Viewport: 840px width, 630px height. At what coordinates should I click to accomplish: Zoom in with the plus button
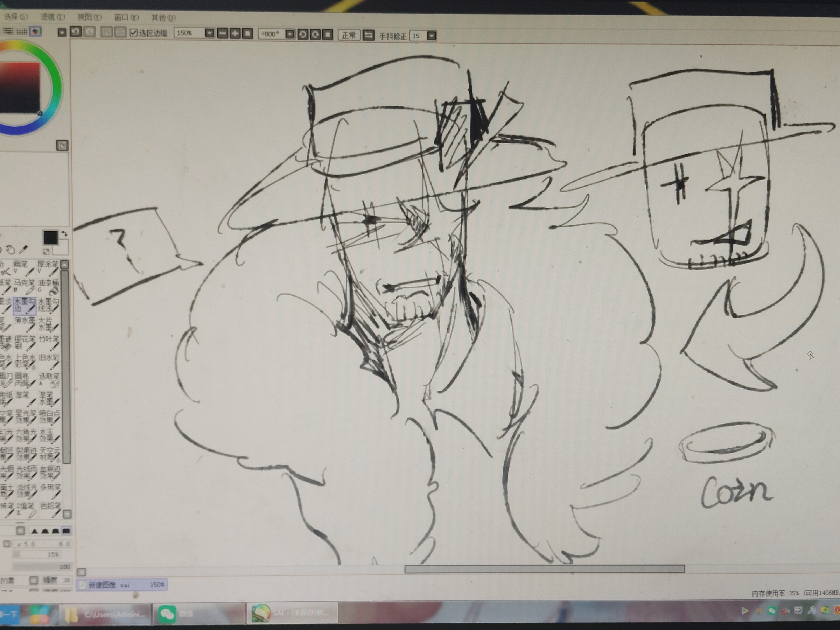coord(235,33)
